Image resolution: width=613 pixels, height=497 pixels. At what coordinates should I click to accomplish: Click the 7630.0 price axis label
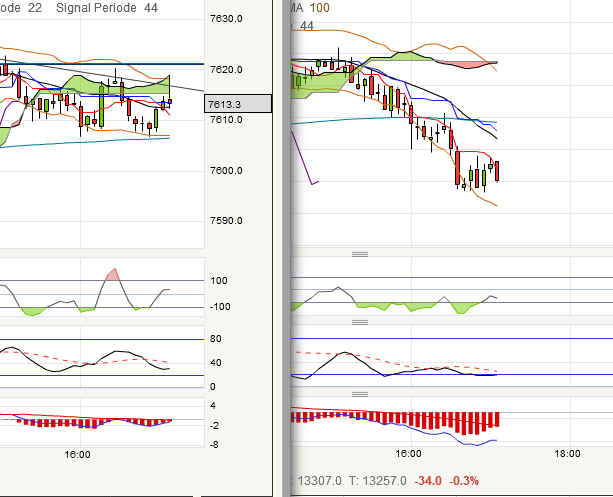click(226, 19)
